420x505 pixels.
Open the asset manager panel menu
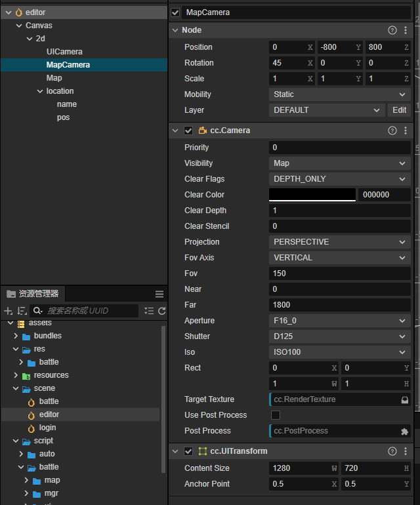tap(159, 294)
